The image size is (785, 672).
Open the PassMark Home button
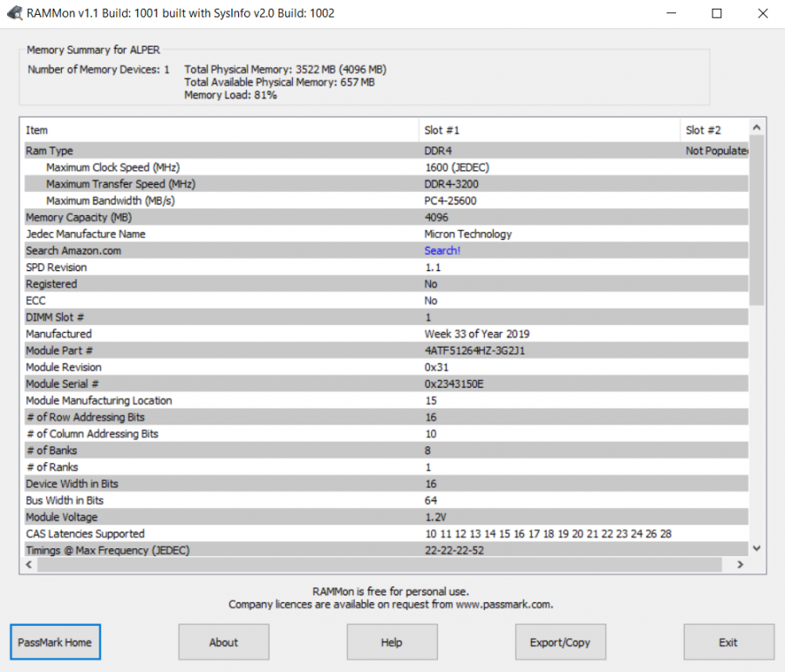point(55,642)
